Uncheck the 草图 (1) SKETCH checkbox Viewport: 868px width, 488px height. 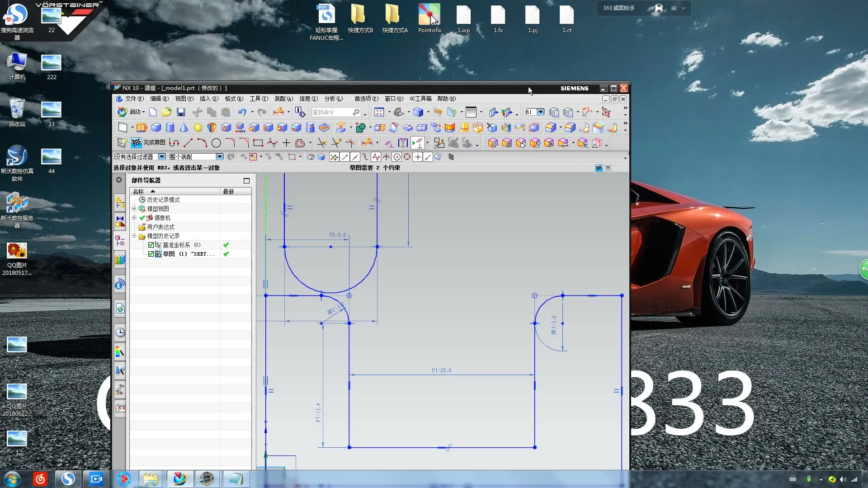[x=151, y=254]
